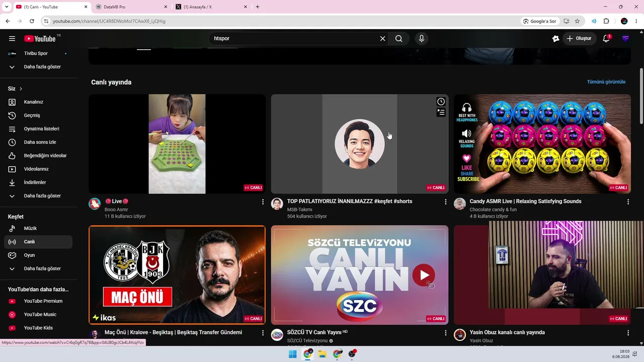Open Chrome tab search dropdown arrow
This screenshot has width=644, height=362.
7,7
